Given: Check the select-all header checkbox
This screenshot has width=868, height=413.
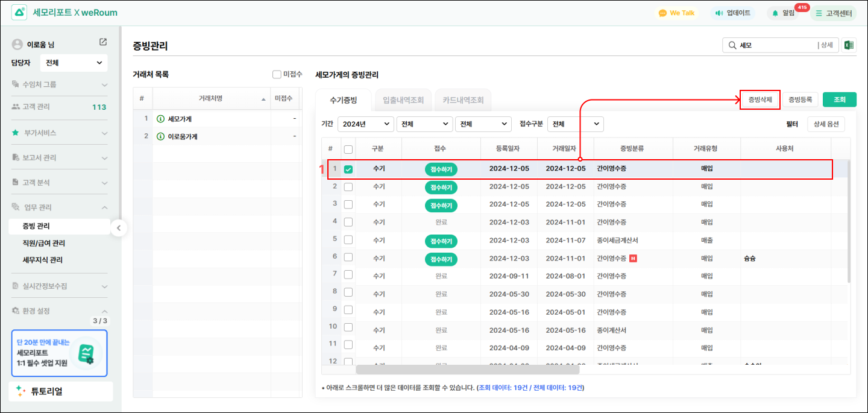Looking at the screenshot, I should 348,149.
